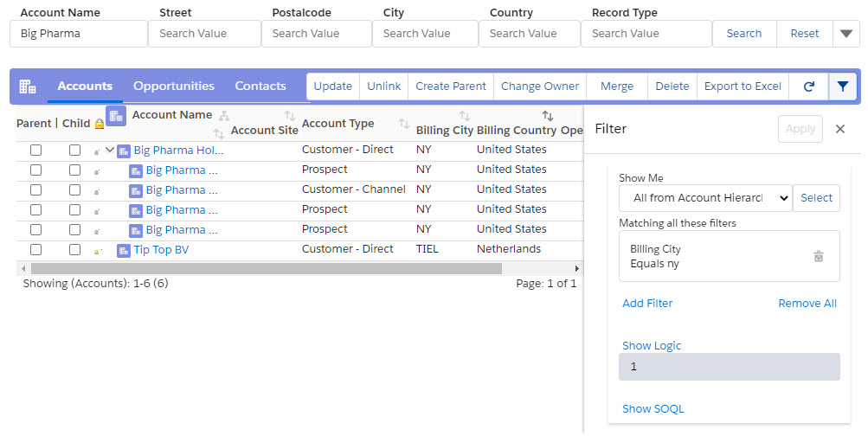Click the Search button
The width and height of the screenshot is (868, 436).
tap(744, 34)
